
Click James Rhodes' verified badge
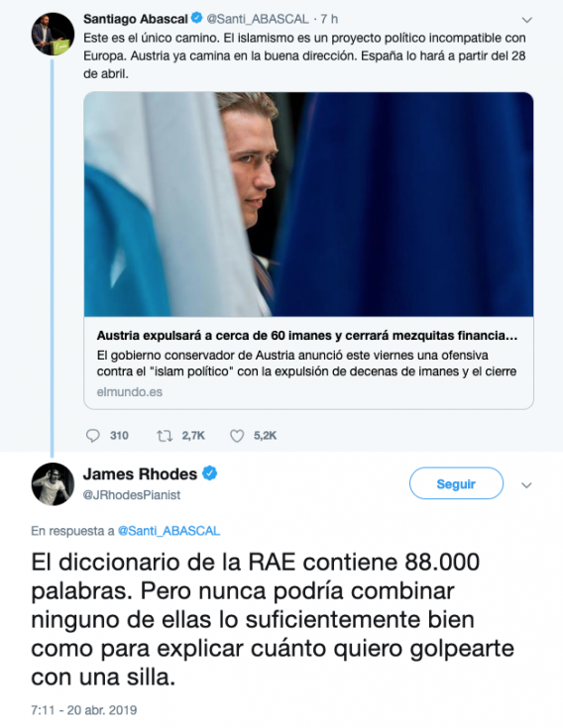(x=210, y=473)
